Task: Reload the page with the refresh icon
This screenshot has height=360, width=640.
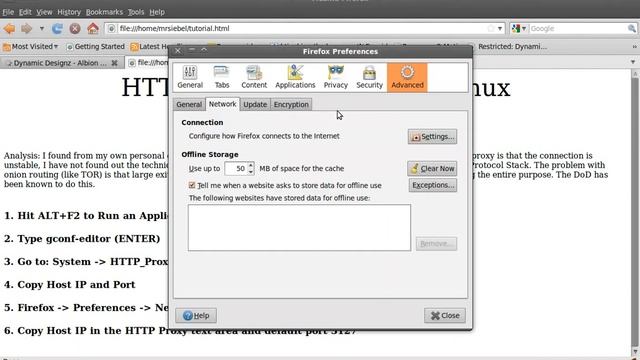Action: (x=57, y=29)
